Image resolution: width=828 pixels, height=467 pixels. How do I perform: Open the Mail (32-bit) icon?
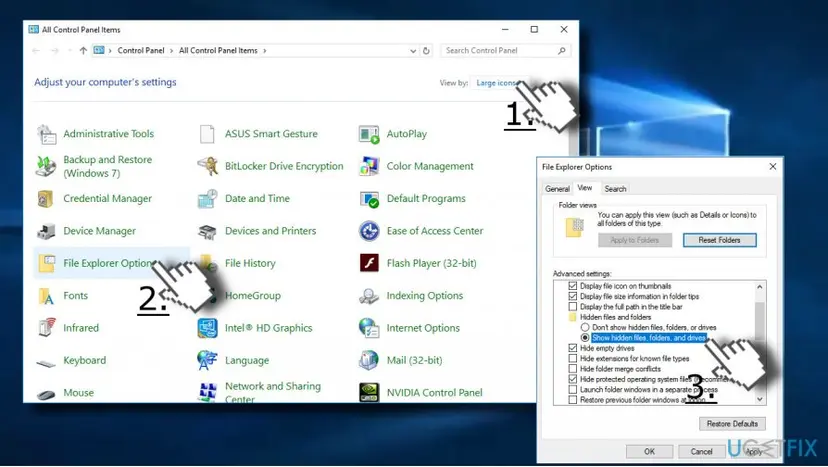369,360
